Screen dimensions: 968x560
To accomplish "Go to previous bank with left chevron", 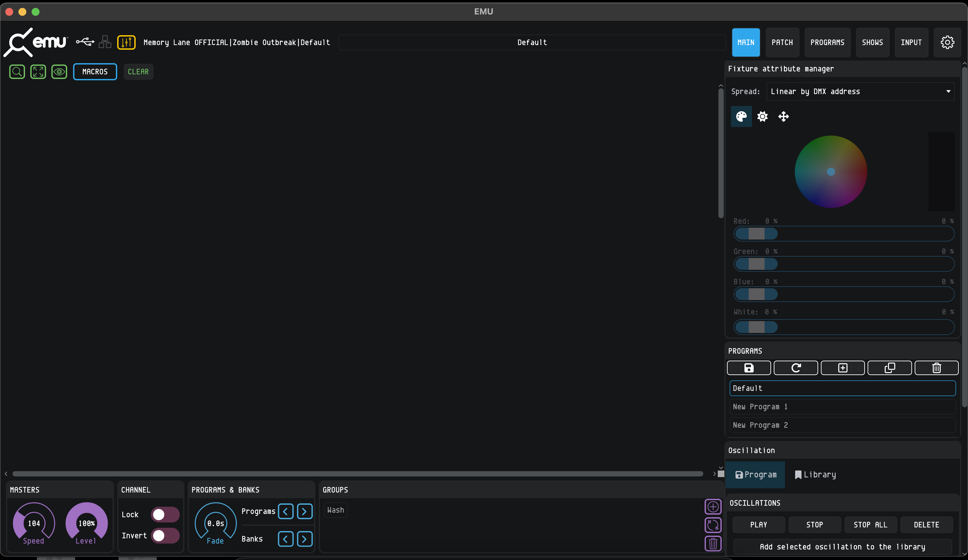I will point(285,539).
